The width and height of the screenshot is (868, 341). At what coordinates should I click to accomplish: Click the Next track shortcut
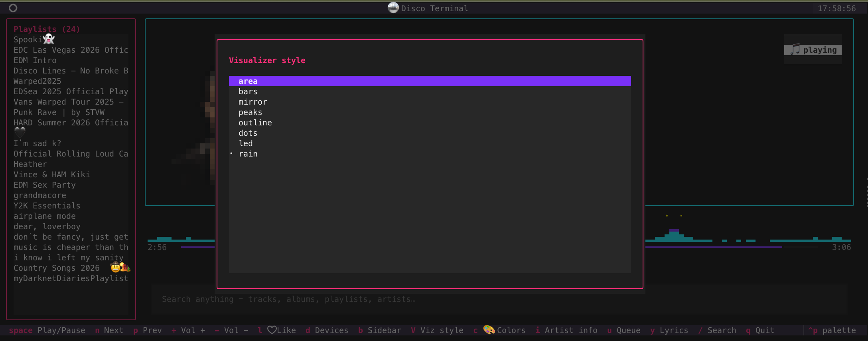pyautogui.click(x=109, y=330)
